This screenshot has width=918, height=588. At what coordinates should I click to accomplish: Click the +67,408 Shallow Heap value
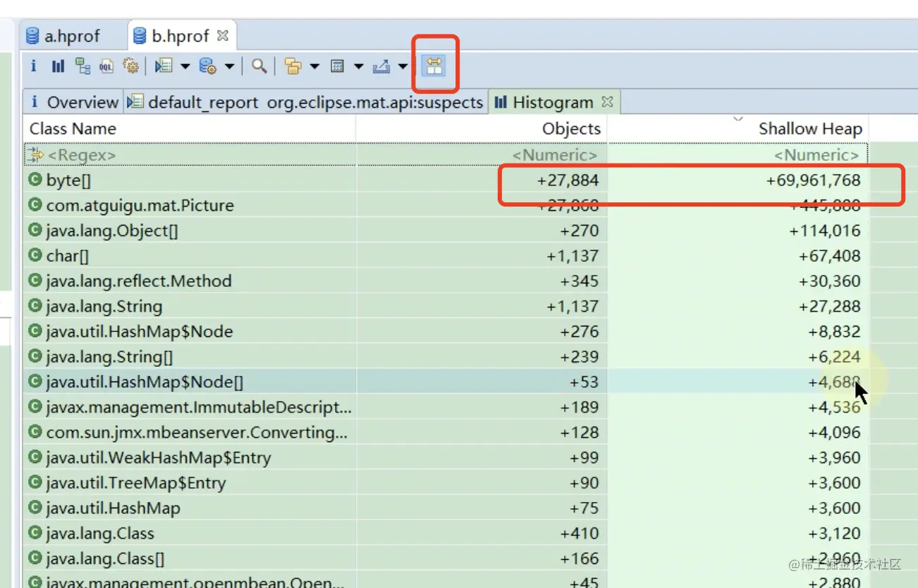830,256
